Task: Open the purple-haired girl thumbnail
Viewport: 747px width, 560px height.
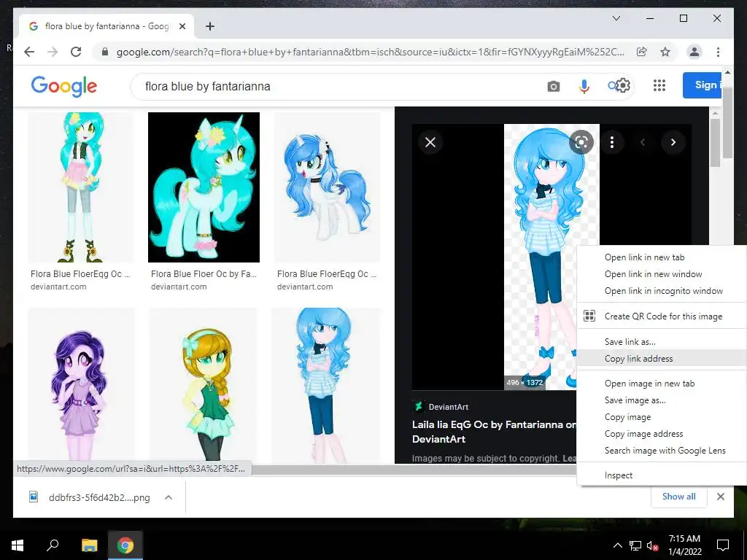Action: [81, 386]
